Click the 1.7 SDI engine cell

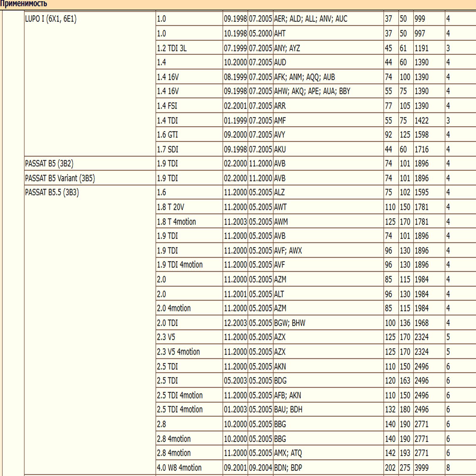click(x=189, y=149)
